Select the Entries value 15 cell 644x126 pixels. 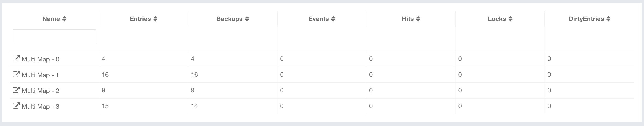pyautogui.click(x=105, y=106)
